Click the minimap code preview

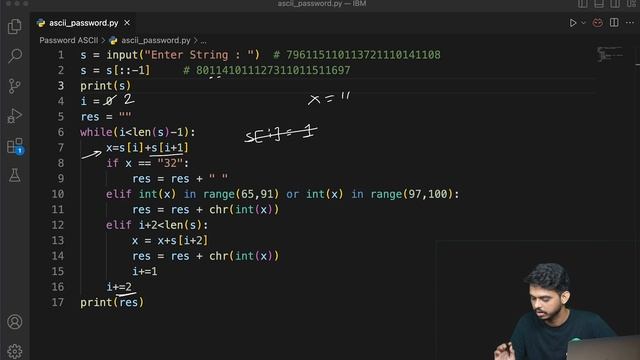coord(609,54)
